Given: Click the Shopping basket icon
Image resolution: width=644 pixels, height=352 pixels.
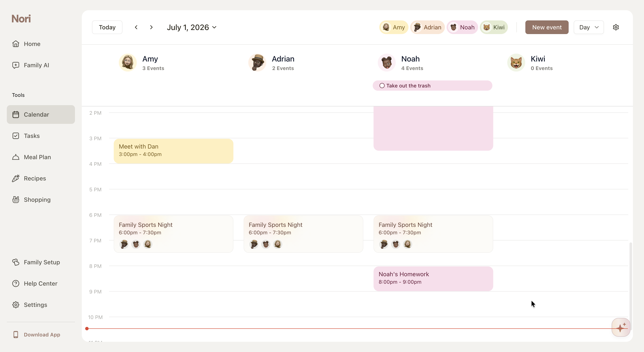Looking at the screenshot, I should (16, 200).
